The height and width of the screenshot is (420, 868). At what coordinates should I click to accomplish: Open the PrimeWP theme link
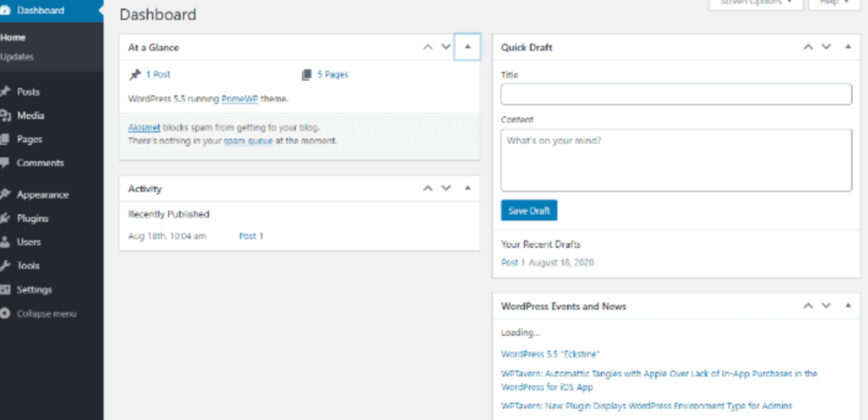(x=240, y=98)
